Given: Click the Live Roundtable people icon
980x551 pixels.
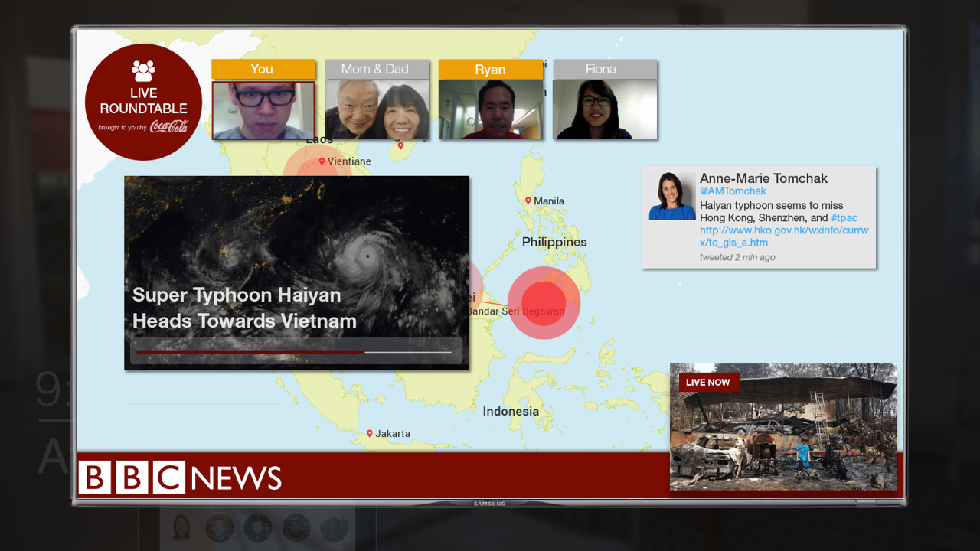Looking at the screenshot, I should click(143, 71).
